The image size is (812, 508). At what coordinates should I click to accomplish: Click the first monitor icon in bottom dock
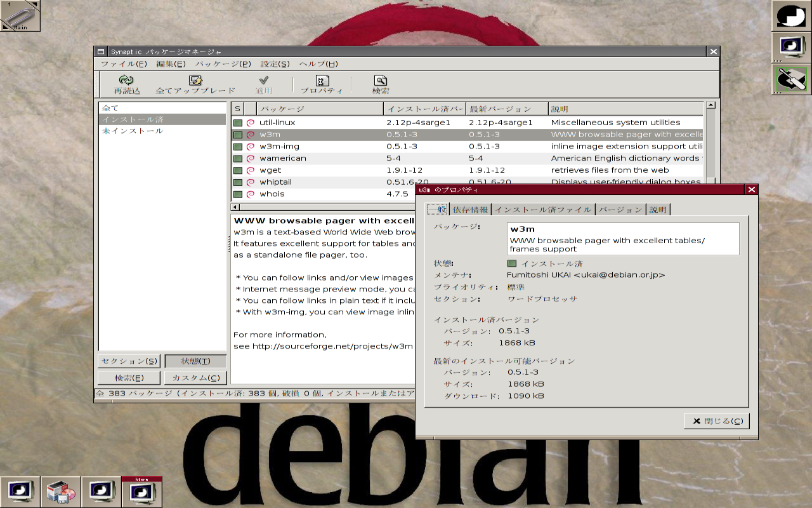20,492
